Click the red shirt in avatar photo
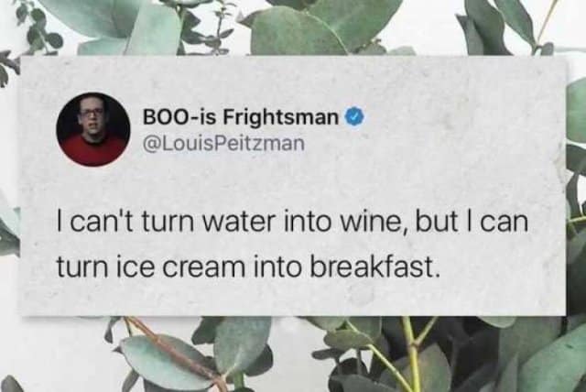Viewport: 586px width, 392px height. 92,151
